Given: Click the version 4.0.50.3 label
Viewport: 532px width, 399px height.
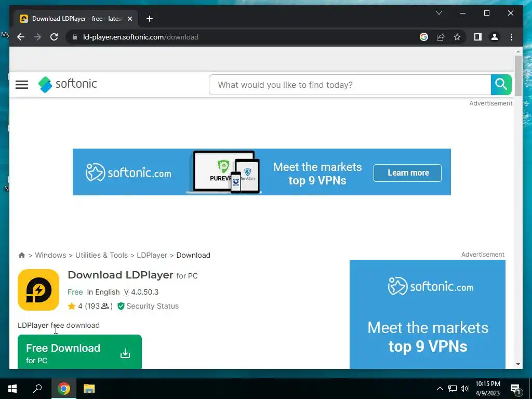Looking at the screenshot, I should tap(141, 292).
